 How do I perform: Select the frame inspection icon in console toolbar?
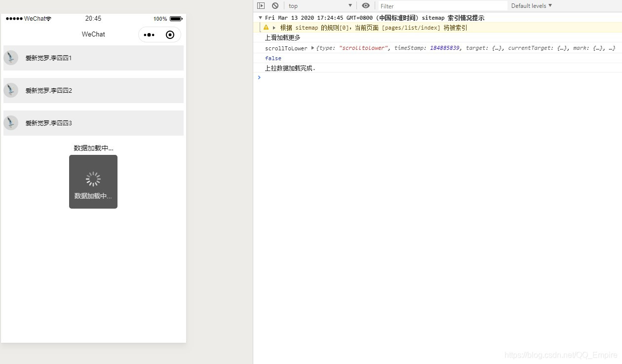[261, 5]
